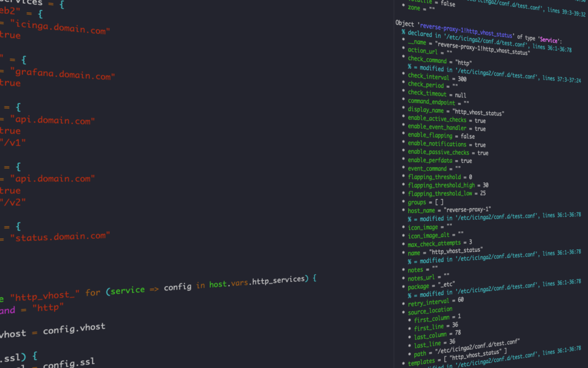Click the service keyword in the for loop
The width and height of the screenshot is (588, 368).
(x=128, y=291)
